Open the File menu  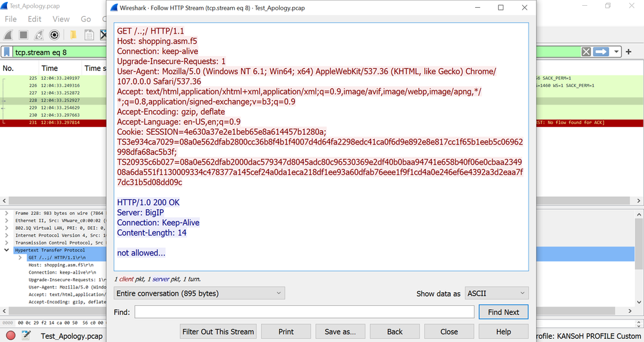(x=11, y=19)
